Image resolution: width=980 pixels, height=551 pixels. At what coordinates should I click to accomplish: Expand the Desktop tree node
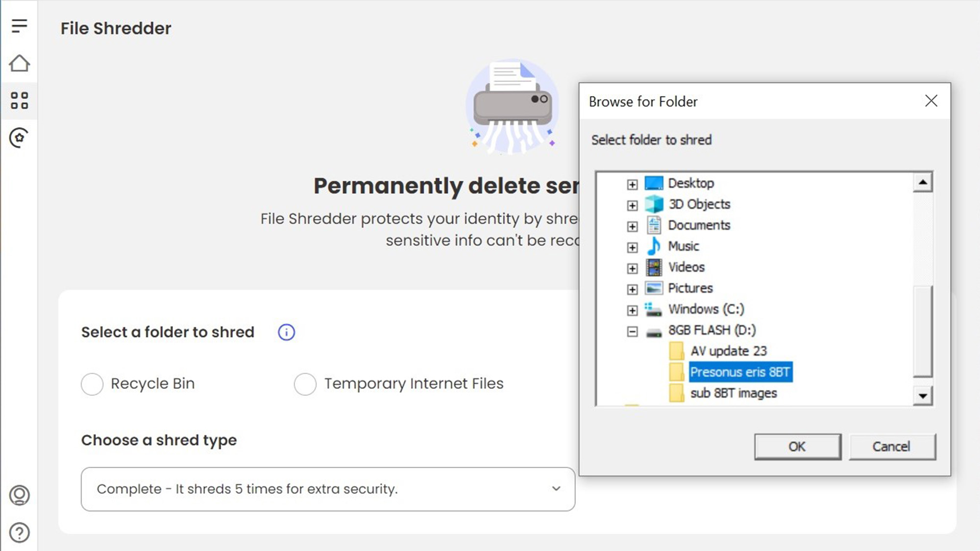tap(632, 184)
